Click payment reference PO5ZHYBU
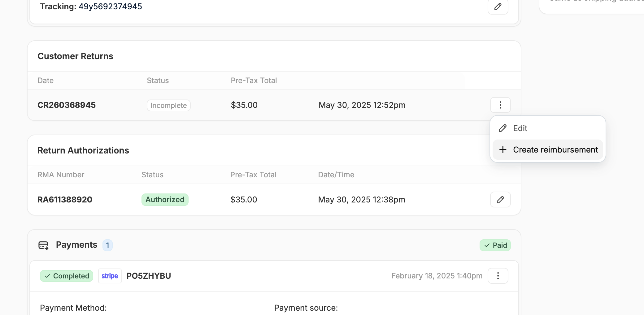The width and height of the screenshot is (644, 315). pos(149,276)
